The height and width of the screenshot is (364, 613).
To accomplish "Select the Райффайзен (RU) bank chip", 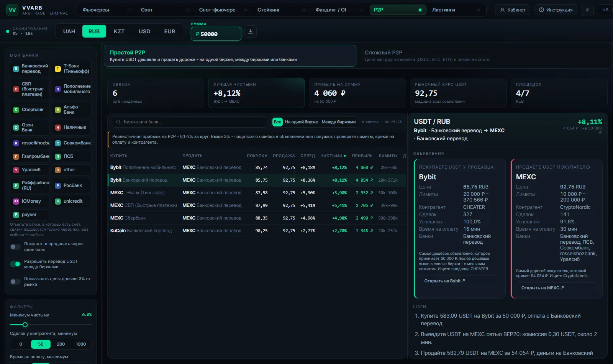I will tap(30, 185).
